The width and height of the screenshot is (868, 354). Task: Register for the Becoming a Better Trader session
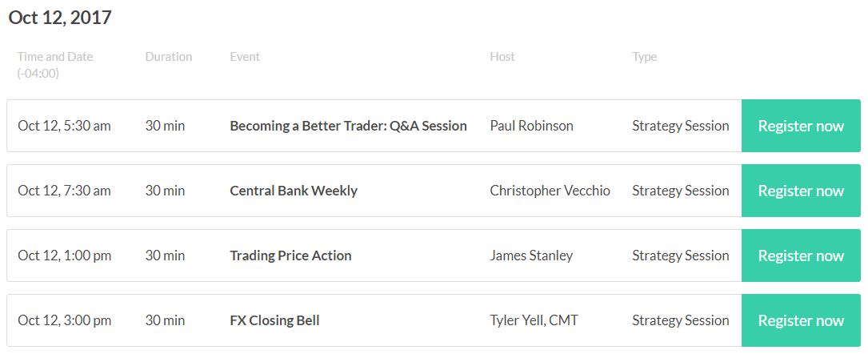click(801, 126)
